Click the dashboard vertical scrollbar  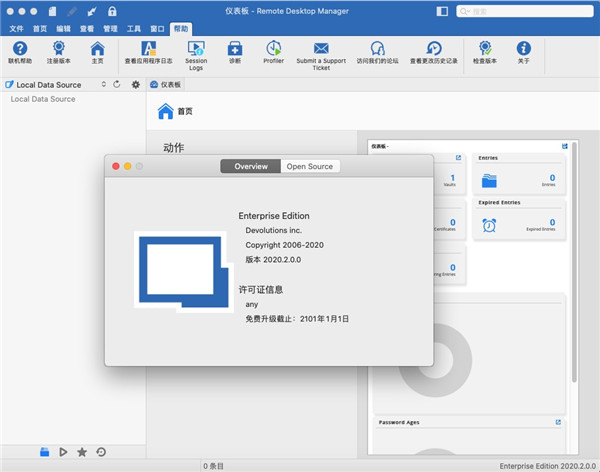[x=574, y=262]
